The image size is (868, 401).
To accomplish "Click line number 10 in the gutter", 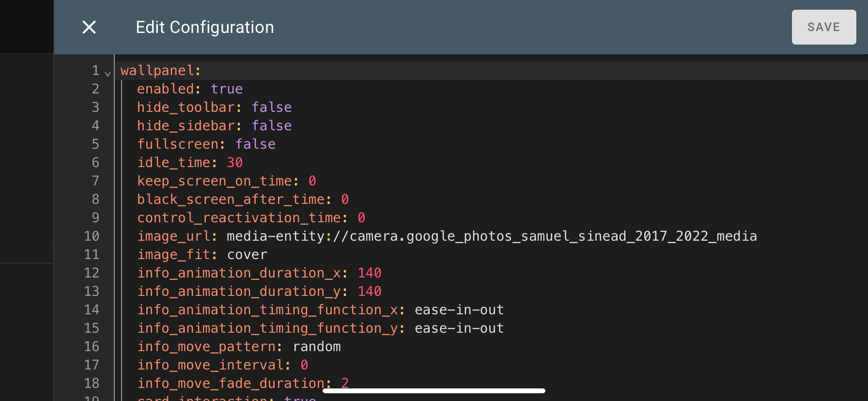I will pyautogui.click(x=92, y=236).
